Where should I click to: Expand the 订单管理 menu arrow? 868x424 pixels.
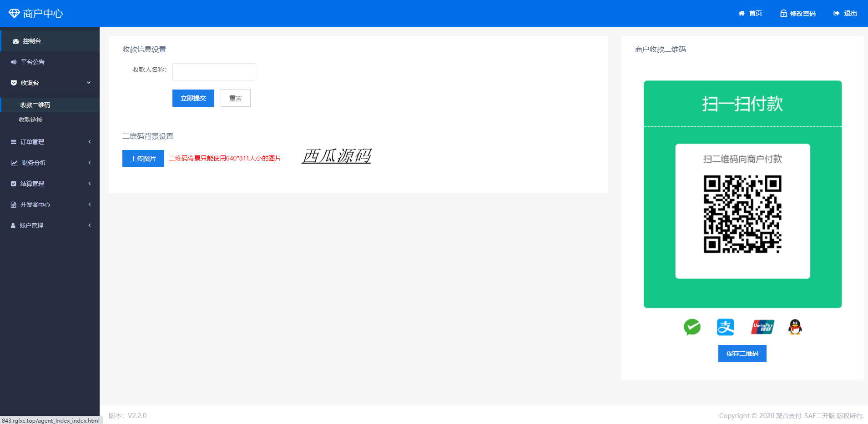click(90, 142)
